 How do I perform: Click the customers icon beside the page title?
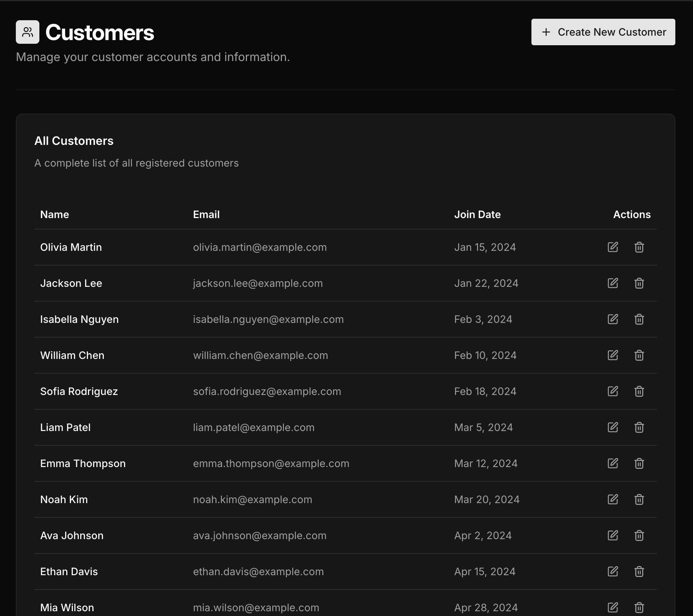tap(27, 32)
